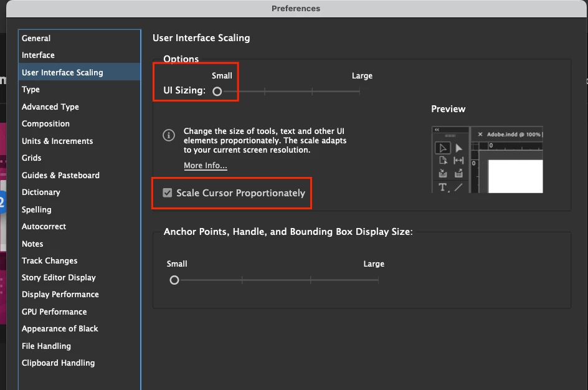This screenshot has width=588, height=390.
Task: Click the Anchor Points display size slider handle
Action: tap(174, 280)
